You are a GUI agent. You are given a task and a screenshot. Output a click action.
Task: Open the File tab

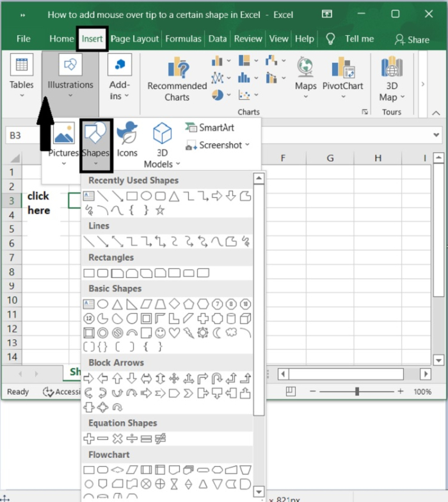point(23,38)
